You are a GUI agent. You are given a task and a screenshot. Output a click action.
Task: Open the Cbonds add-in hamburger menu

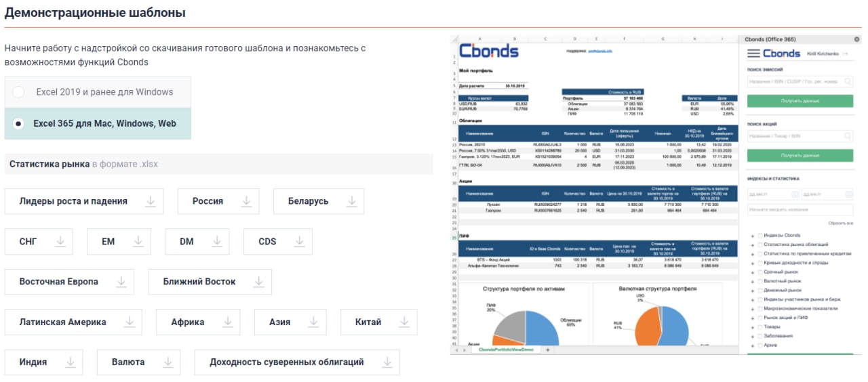753,54
